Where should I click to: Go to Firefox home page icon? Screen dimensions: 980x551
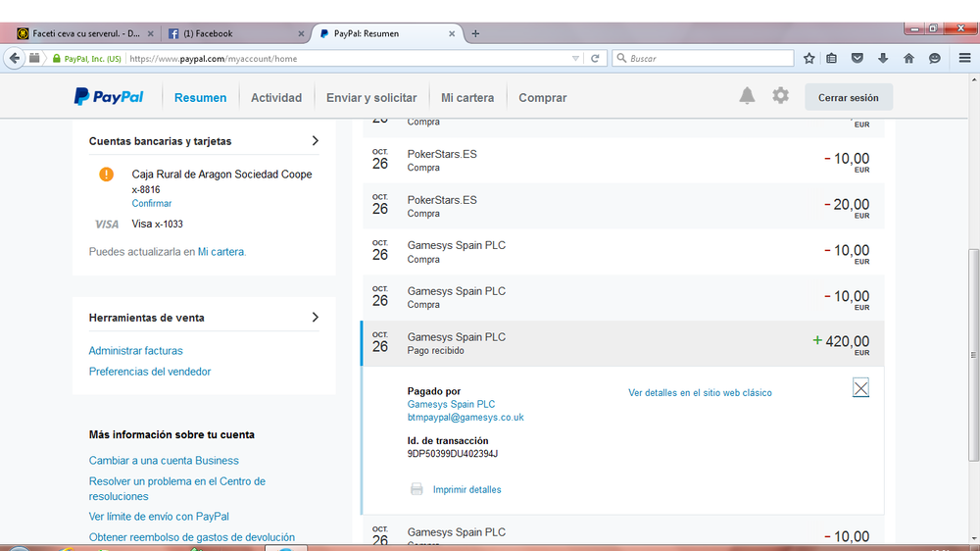tap(908, 59)
